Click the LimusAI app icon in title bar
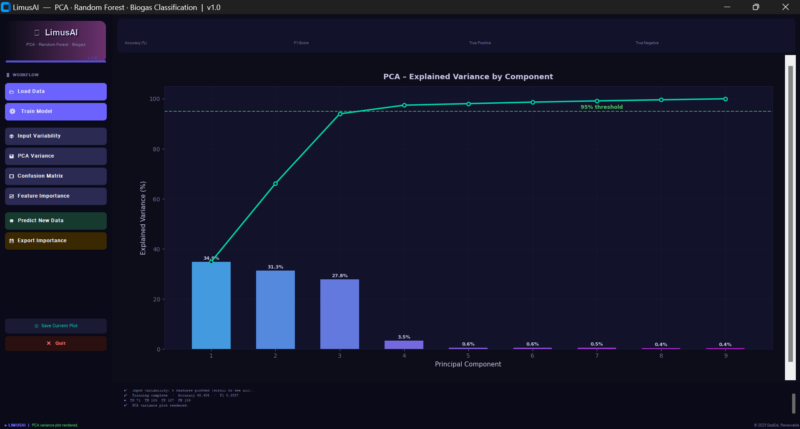Image resolution: width=800 pixels, height=429 pixels. [x=7, y=7]
